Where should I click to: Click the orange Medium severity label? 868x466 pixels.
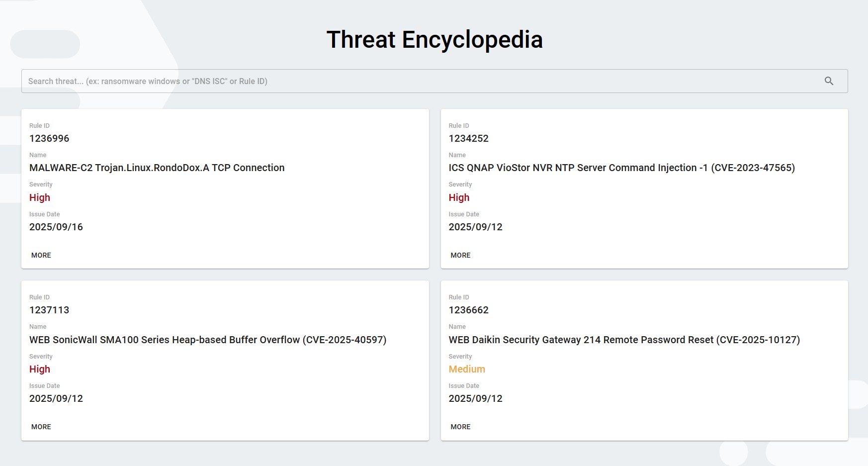(x=466, y=369)
